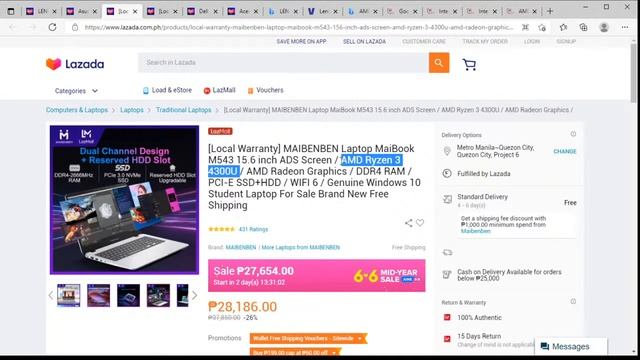This screenshot has width=640, height=360.
Task: Click the SIGNUP link
Action: [566, 42]
